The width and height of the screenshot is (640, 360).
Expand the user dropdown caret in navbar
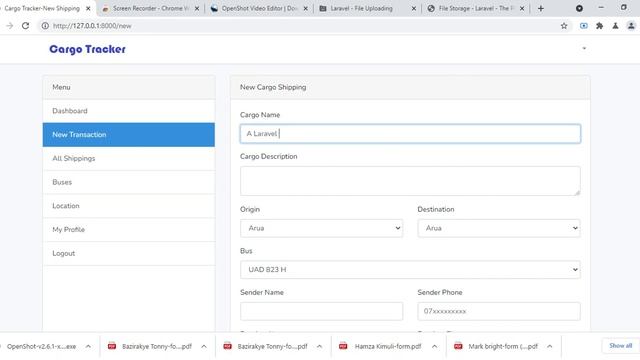(584, 48)
